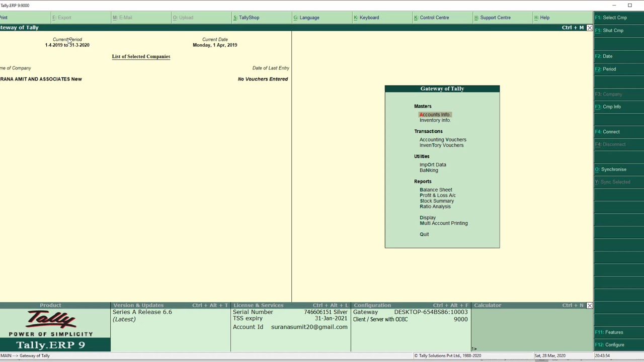
Task: Open the Display menu entry
Action: point(428,218)
